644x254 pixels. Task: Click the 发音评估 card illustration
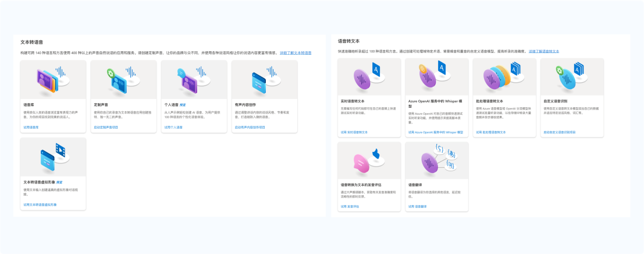coord(369,160)
